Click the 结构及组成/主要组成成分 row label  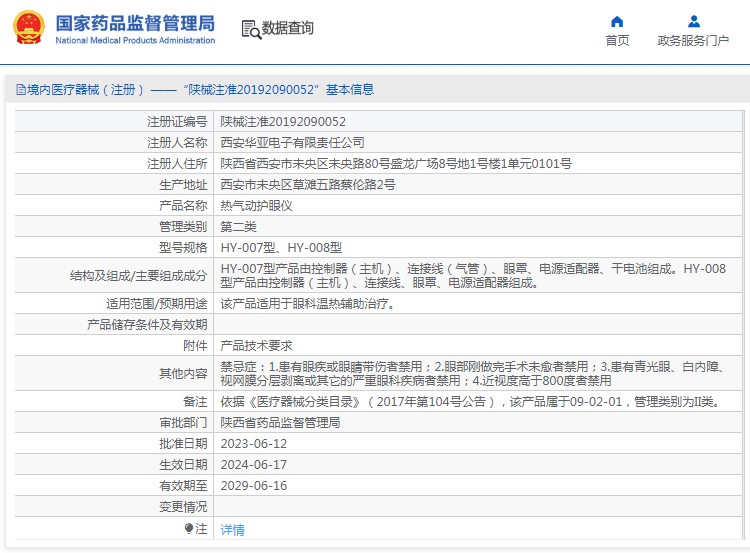(139, 276)
